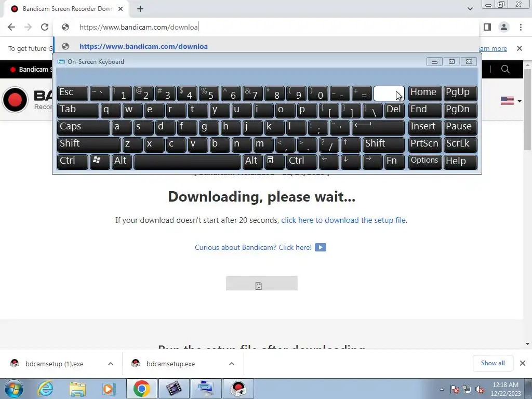
Task: Click the page vertical scrollbar thumb
Action: 528,109
